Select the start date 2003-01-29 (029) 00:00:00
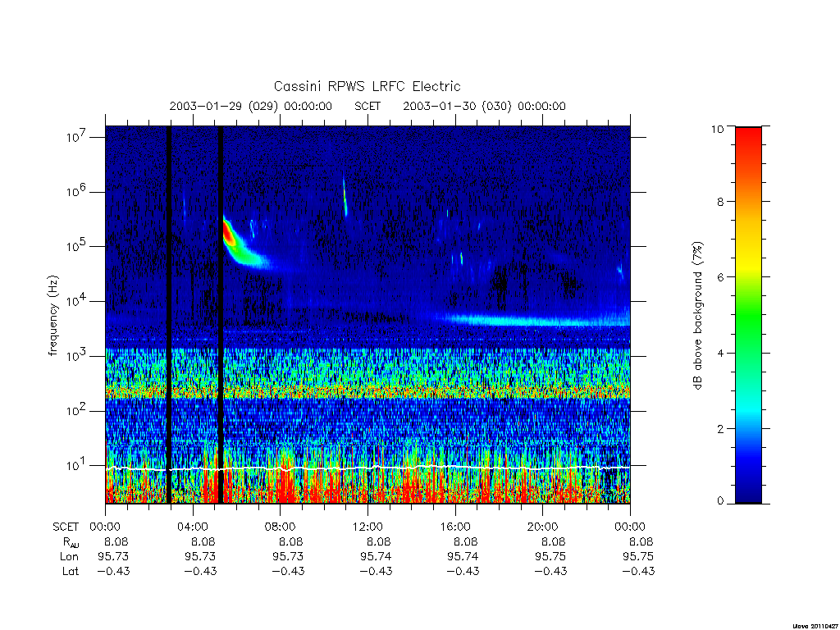Viewport: 840px width, 630px height. pos(251,106)
